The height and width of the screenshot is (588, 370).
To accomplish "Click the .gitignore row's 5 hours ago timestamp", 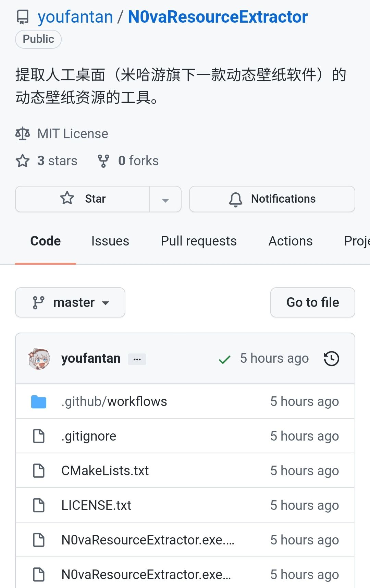I will tap(305, 436).
